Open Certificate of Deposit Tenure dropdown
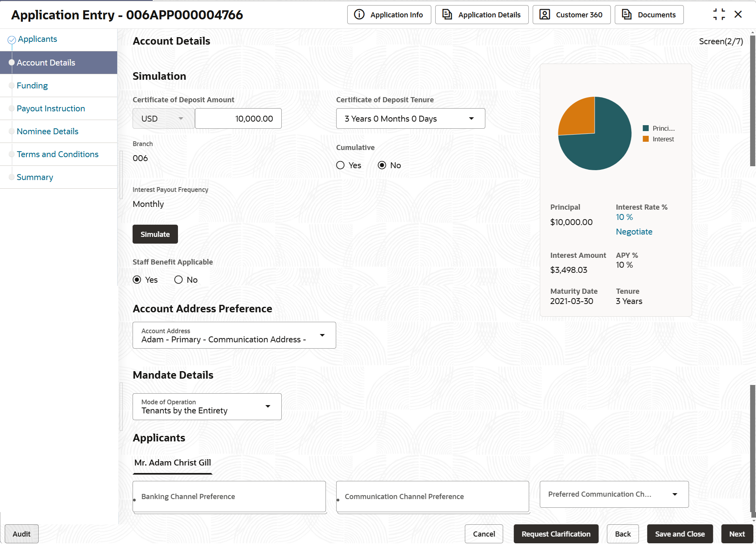Screen dimensions: 756x550 click(410, 118)
